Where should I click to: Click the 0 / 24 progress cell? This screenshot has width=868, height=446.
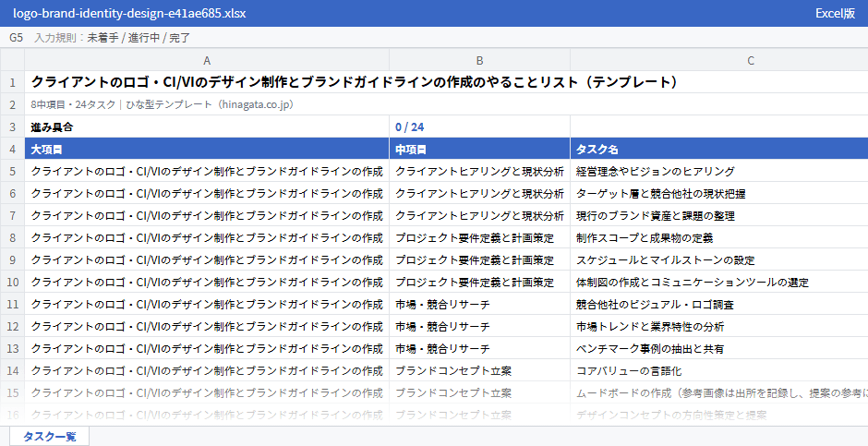pyautogui.click(x=479, y=127)
